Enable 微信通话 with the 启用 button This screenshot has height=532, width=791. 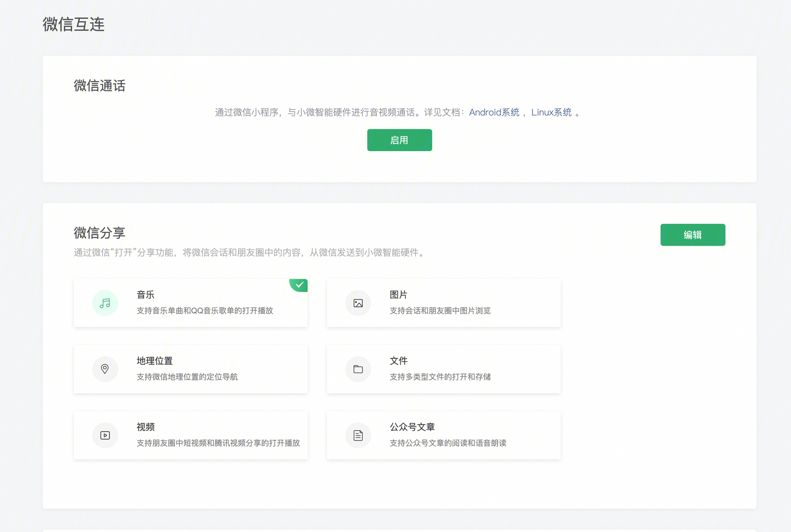(399, 140)
